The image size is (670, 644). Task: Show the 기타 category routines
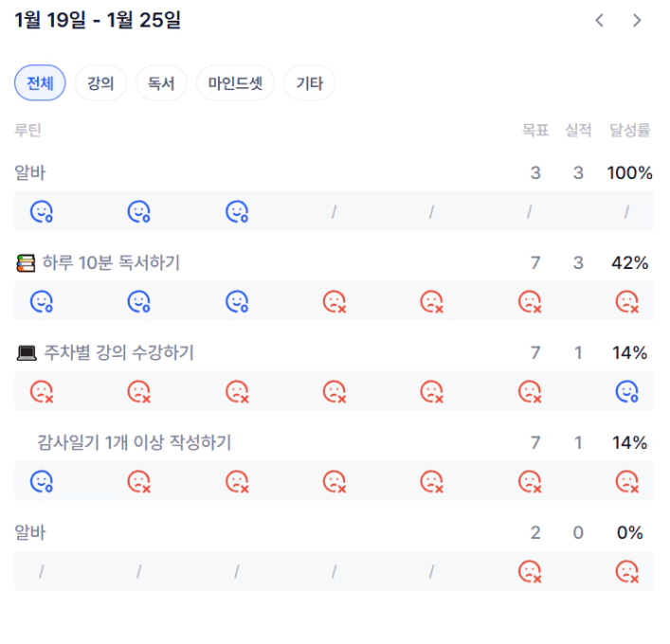[x=309, y=83]
